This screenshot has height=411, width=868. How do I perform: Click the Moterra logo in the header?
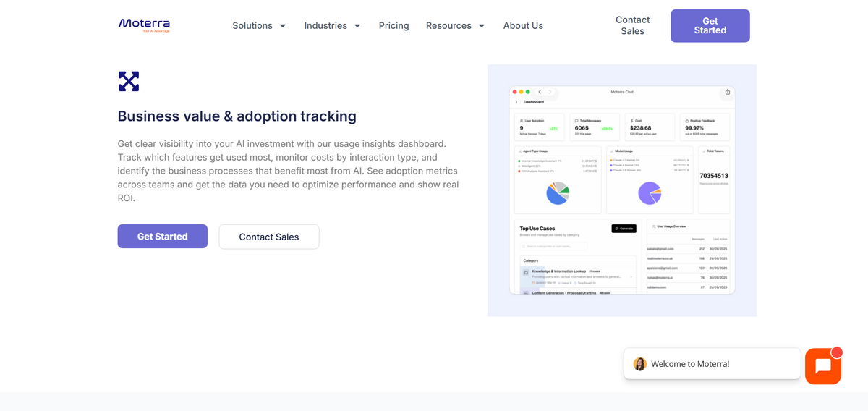tap(144, 25)
